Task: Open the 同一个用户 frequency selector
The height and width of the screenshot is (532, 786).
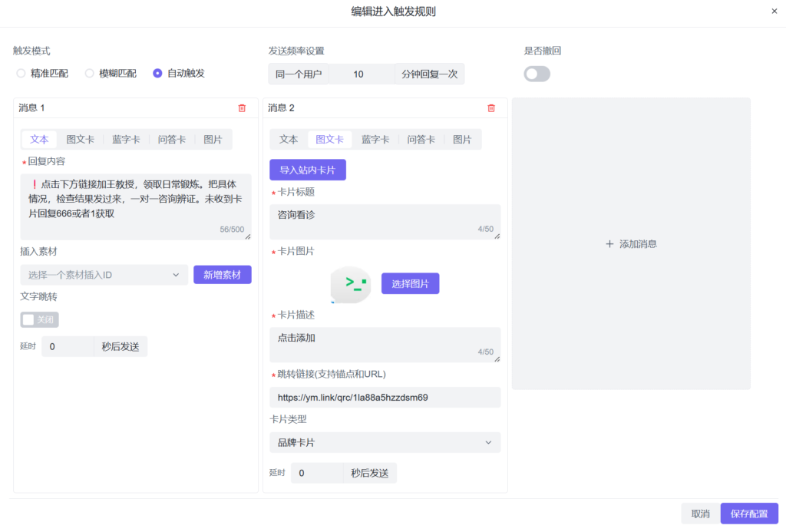Action: pos(298,74)
